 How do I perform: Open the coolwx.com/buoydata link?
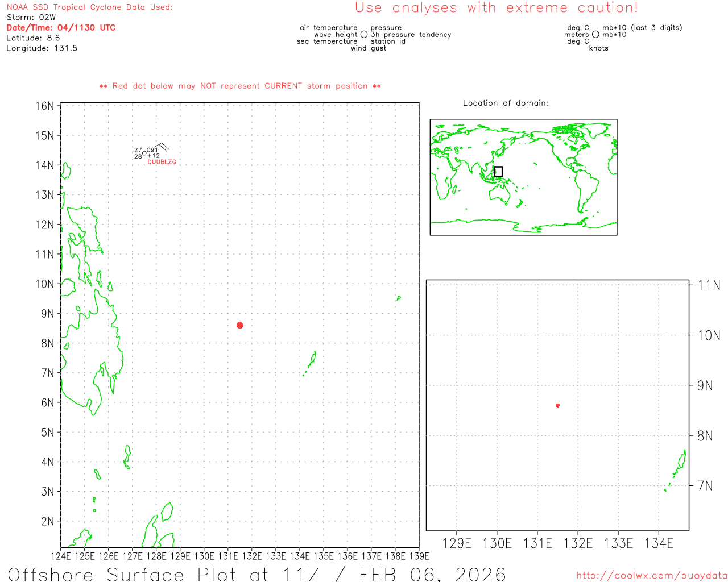click(x=651, y=576)
